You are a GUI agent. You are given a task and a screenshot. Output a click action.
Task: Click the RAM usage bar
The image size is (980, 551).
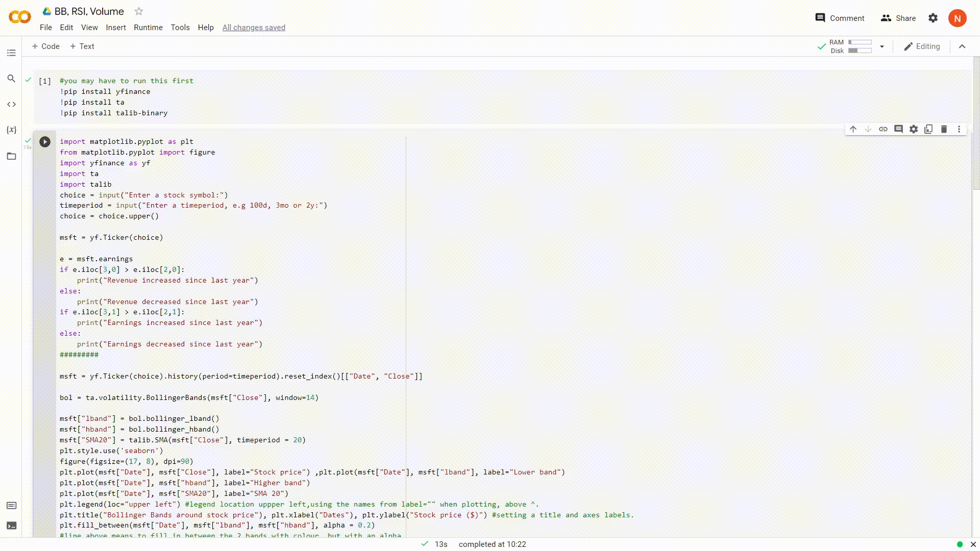coord(860,42)
